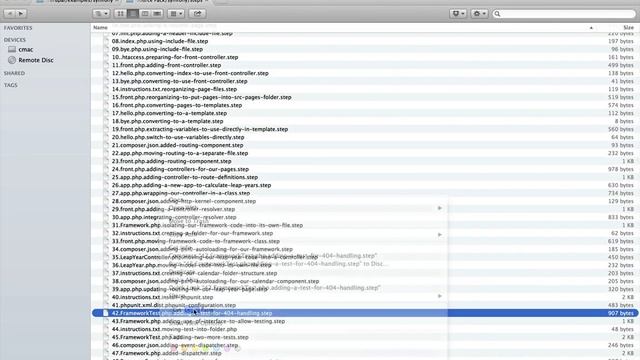Click file icon beside 09.bye.php row
The image size is (640, 360).
pyautogui.click(x=106, y=49)
